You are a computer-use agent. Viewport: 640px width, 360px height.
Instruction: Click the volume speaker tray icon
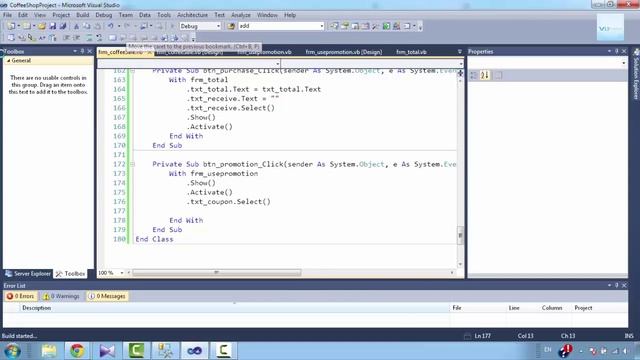(625, 351)
